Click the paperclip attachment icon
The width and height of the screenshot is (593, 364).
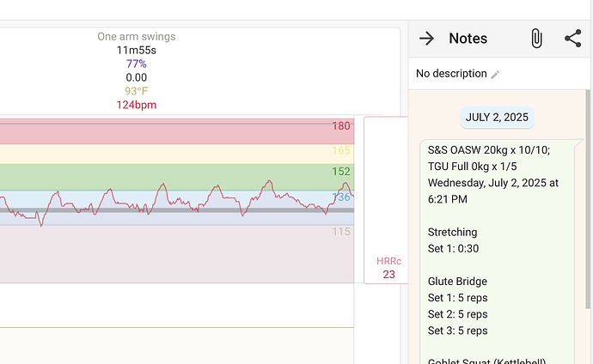(535, 39)
